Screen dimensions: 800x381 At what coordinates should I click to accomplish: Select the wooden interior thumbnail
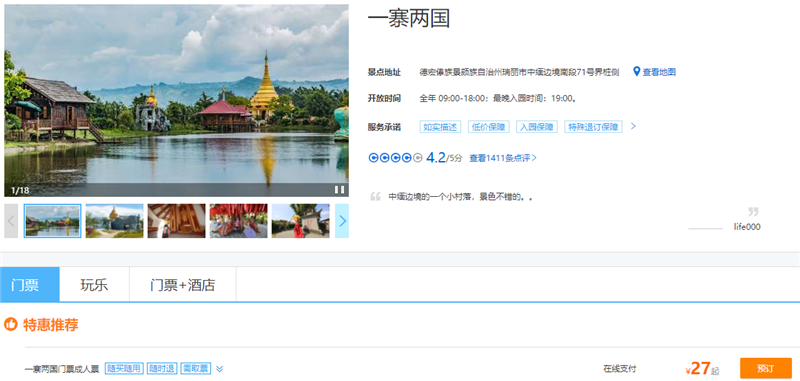(x=177, y=221)
